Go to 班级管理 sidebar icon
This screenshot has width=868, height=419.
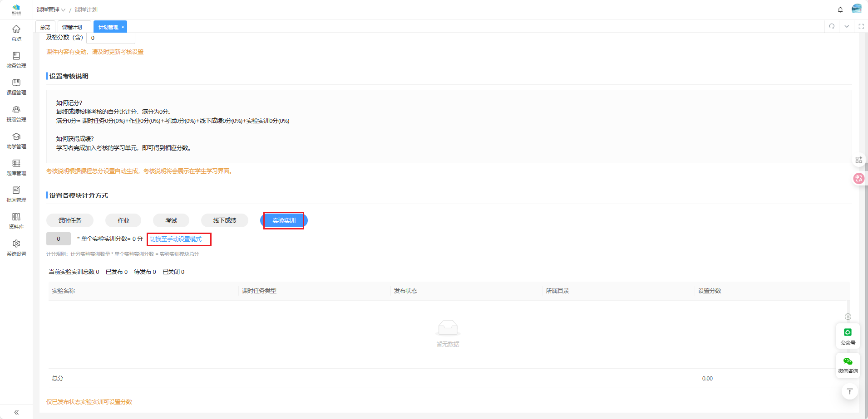coord(16,113)
